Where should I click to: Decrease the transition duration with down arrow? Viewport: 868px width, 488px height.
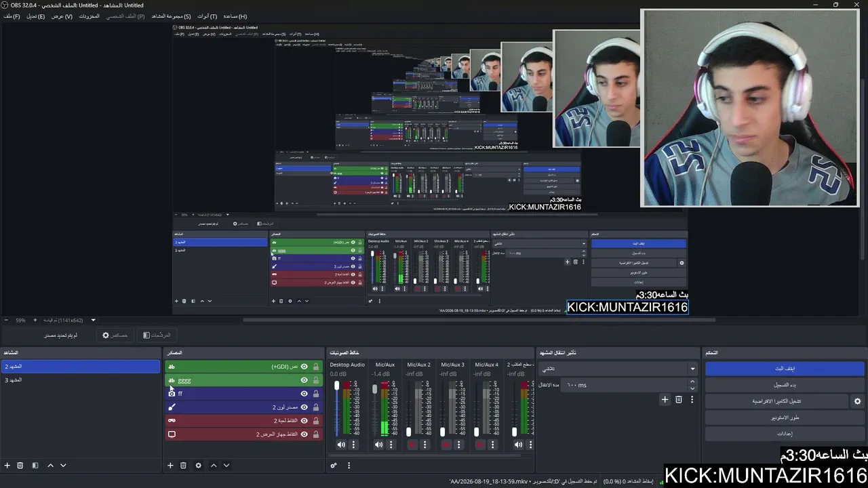tap(692, 388)
